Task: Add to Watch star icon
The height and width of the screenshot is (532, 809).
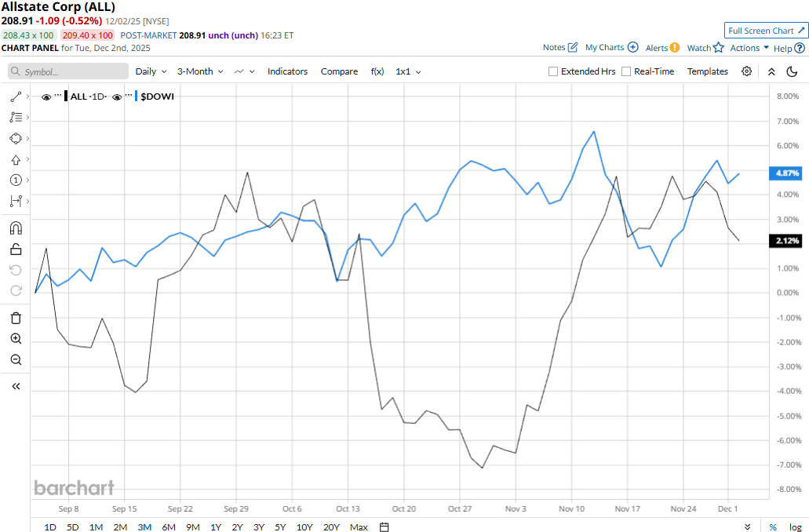Action: (719, 48)
